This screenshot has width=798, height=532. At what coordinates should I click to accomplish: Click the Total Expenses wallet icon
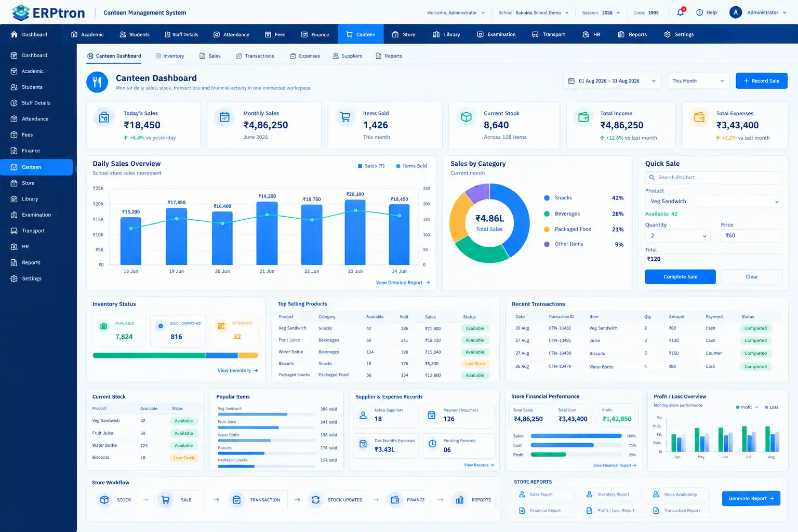tap(699, 117)
